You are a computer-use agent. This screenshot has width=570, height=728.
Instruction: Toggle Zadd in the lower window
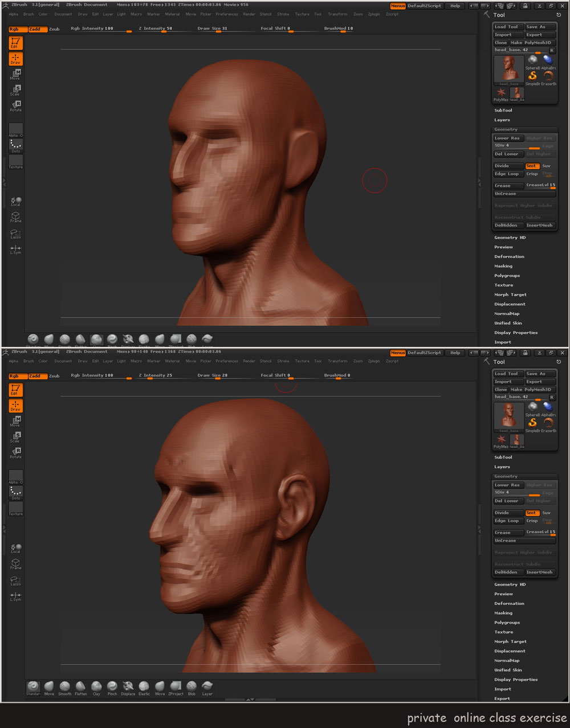click(x=37, y=376)
